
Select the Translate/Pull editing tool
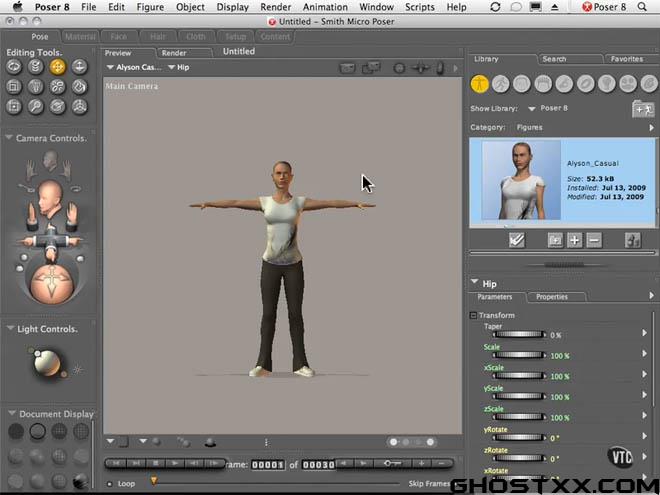point(58,67)
